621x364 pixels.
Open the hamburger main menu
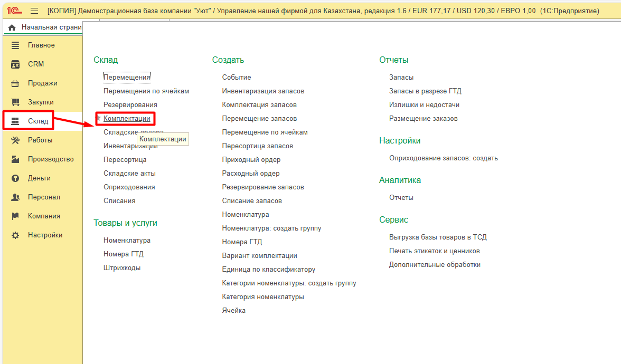[x=34, y=11]
